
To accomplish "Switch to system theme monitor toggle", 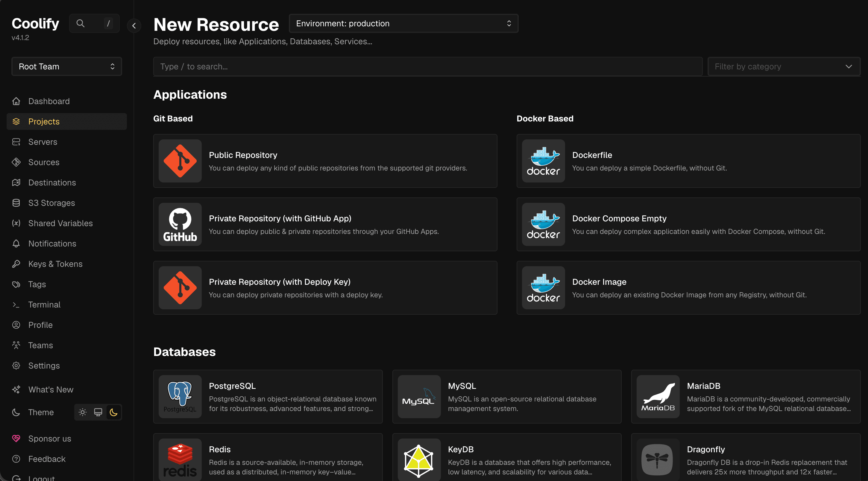I will tap(98, 412).
